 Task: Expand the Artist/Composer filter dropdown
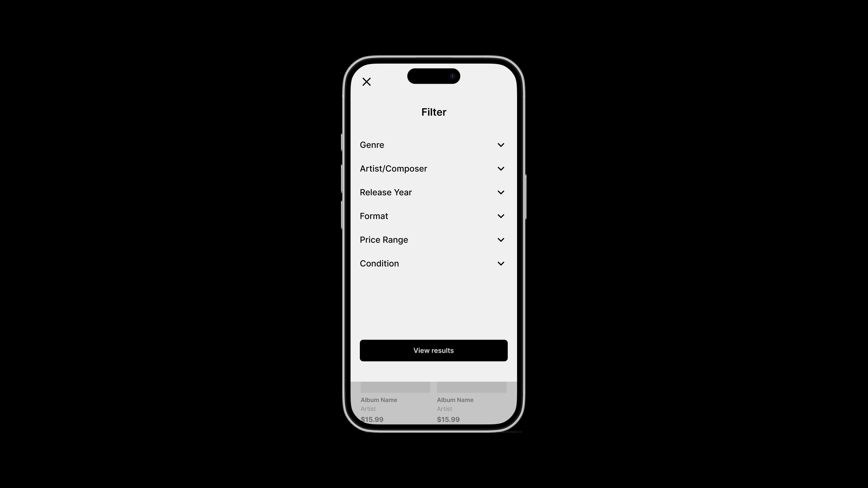point(501,168)
